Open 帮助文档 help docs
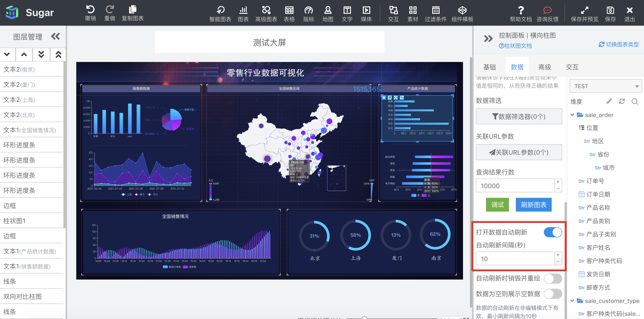Screen dimensions: 644x319 pyautogui.click(x=521, y=14)
